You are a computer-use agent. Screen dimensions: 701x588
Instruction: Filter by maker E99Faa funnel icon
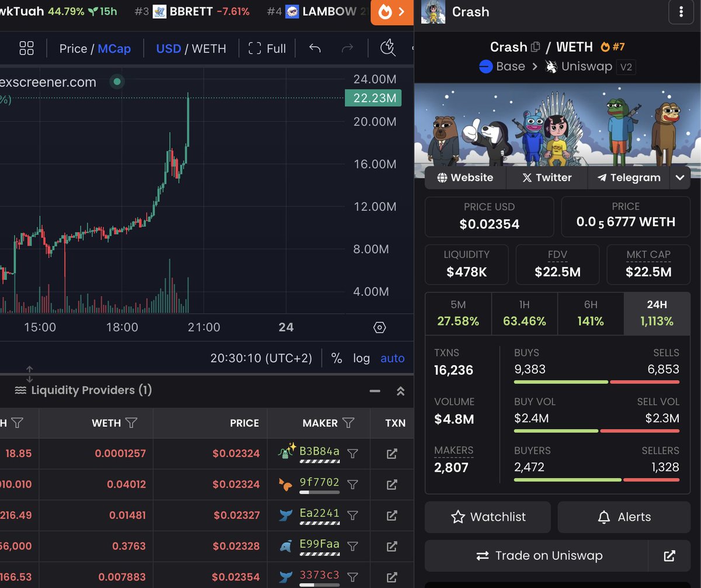coord(352,547)
